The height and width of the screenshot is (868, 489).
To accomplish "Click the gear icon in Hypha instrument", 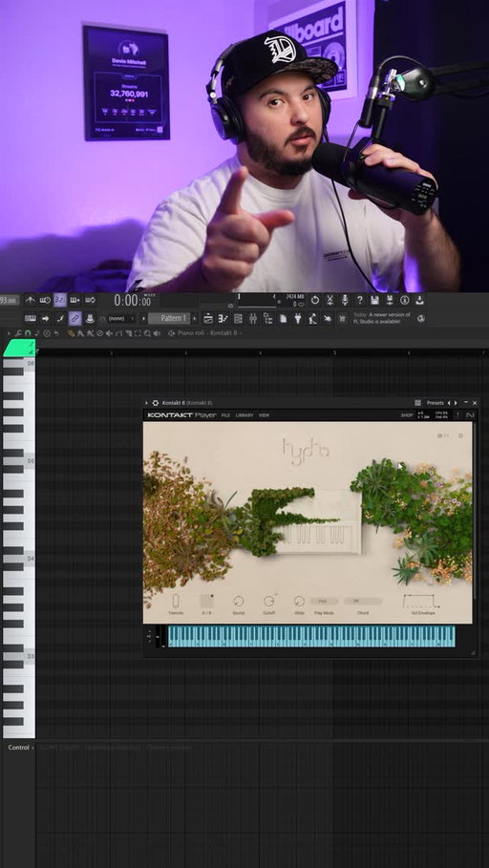I will click(460, 435).
